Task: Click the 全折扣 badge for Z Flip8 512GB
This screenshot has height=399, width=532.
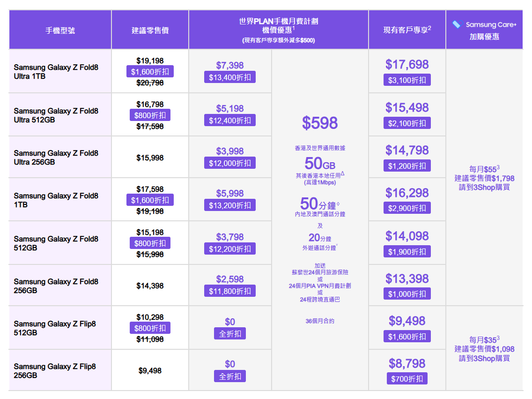Action: click(x=229, y=333)
